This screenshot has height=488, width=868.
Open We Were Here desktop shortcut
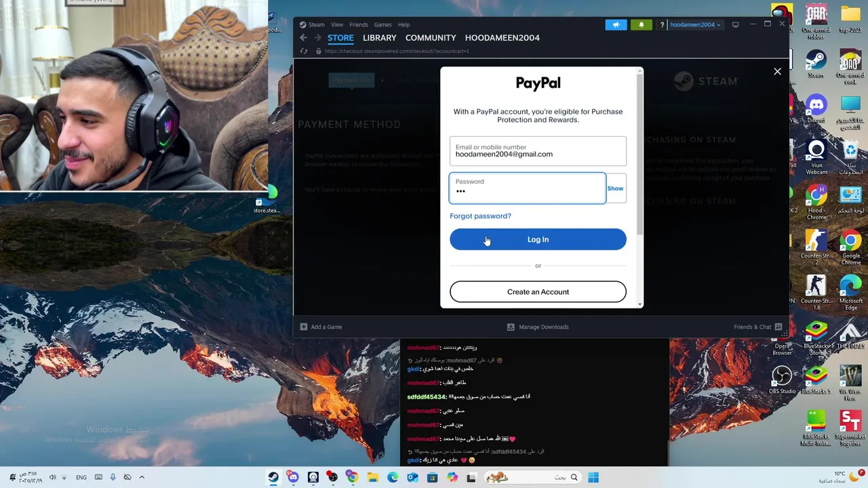pos(850,383)
